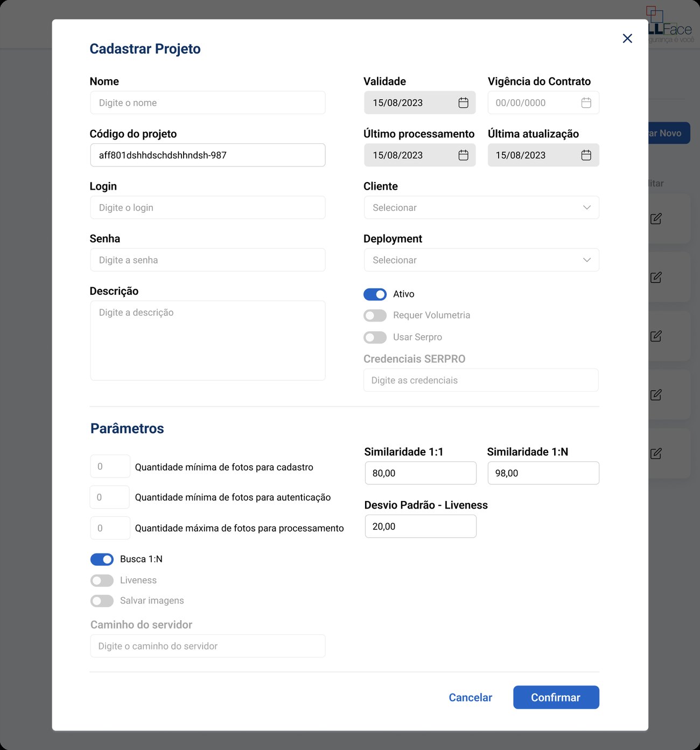Viewport: 700px width, 750px height.
Task: Open the Última atualização calendar icon
Action: coord(586,155)
